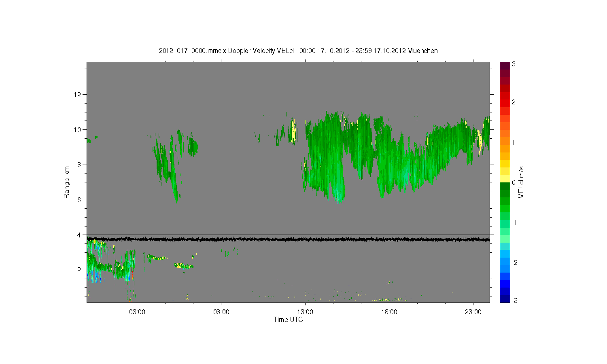Click the 'VELcl m/s' colorbar label
The height and width of the screenshot is (364, 607).
click(521, 182)
